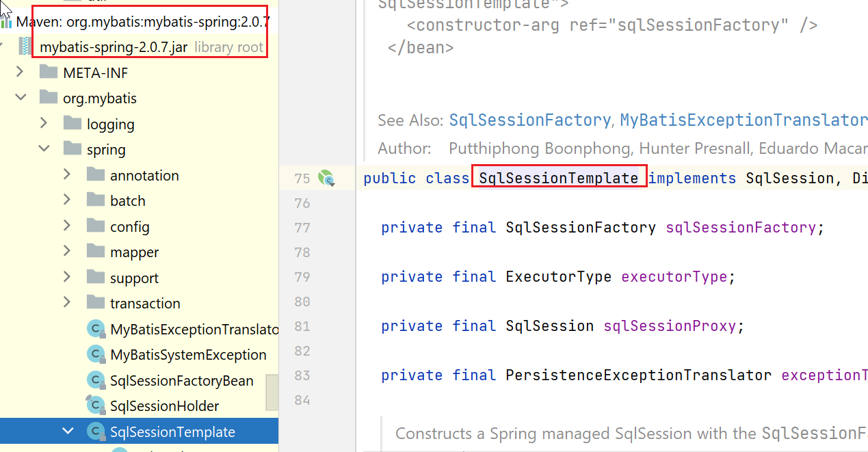Open the SqlSessionFactory See Also link
This screenshot has height=452, width=868.
529,120
